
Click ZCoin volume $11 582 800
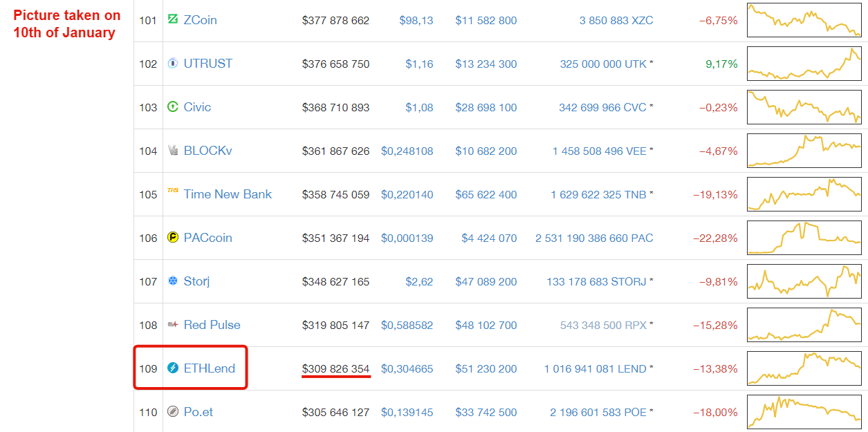(486, 21)
